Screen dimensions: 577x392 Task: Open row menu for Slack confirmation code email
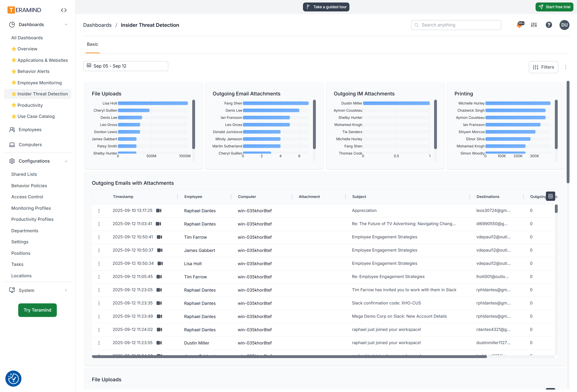coord(99,303)
